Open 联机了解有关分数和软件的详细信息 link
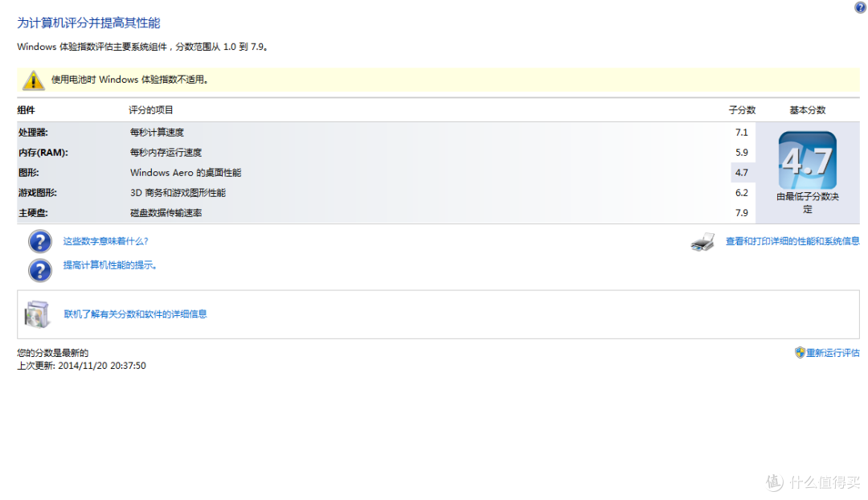 point(135,314)
